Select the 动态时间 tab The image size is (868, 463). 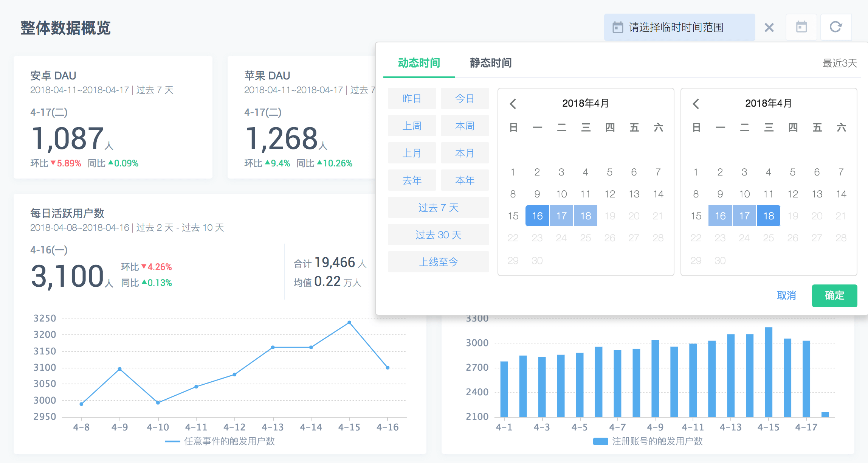pos(419,63)
